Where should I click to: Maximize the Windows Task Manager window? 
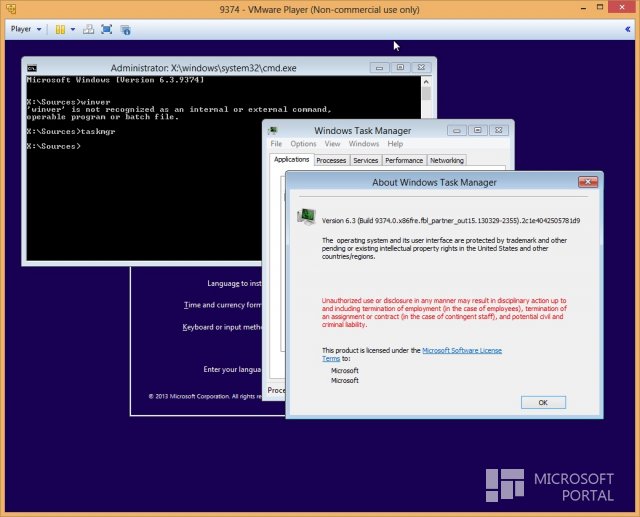pos(478,131)
